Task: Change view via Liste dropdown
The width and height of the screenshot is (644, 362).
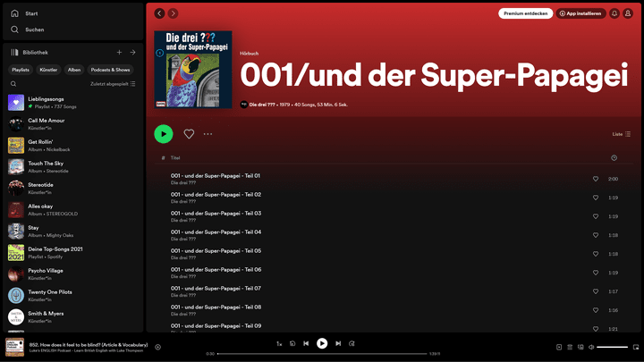Action: (x=622, y=134)
